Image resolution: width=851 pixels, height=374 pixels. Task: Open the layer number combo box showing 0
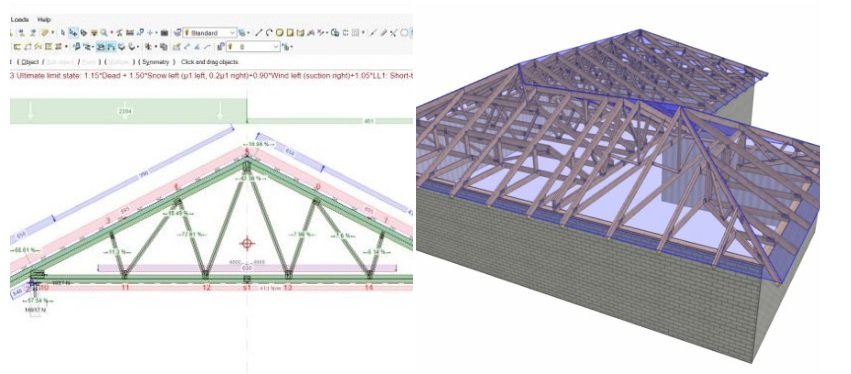253,47
